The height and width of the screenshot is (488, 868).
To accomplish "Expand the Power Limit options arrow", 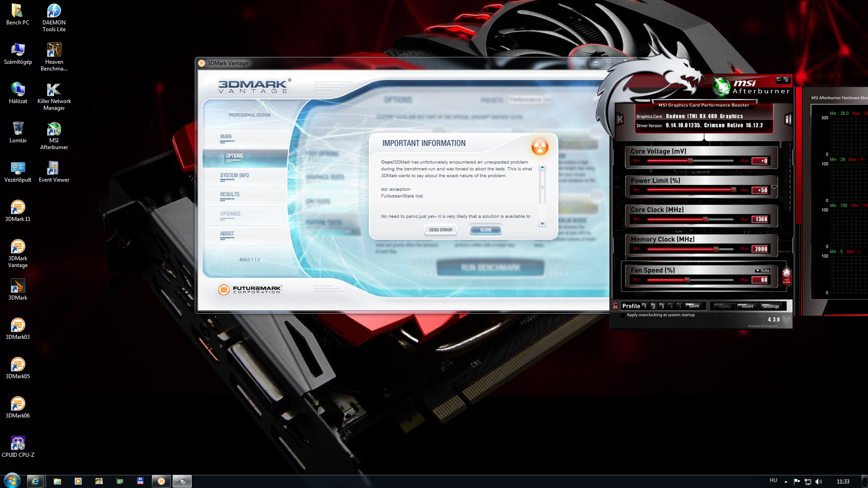I will 774,187.
